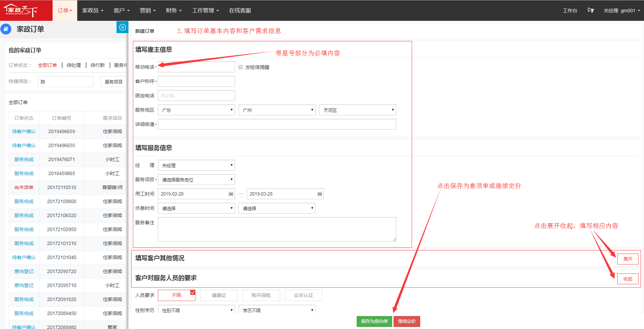Click the blue 家政订单 page icon
Viewport: 644px width, 329px height.
pos(6,29)
